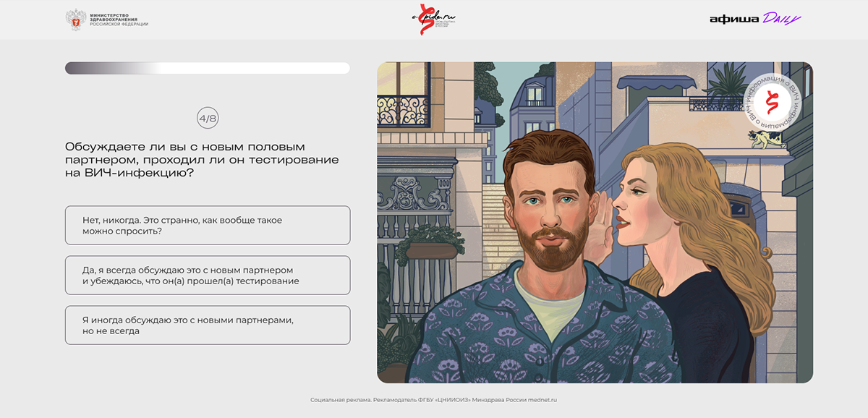Click the o-spide.ru red ribbon logo

tap(434, 19)
